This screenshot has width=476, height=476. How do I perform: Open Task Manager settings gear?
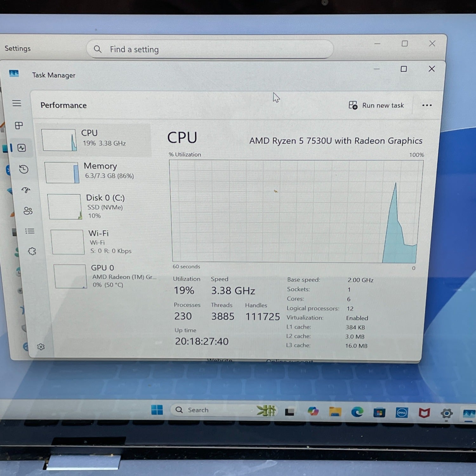[x=41, y=347]
